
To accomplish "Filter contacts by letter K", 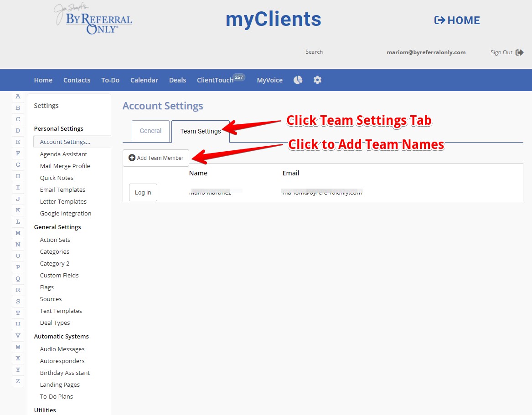I will [18, 210].
